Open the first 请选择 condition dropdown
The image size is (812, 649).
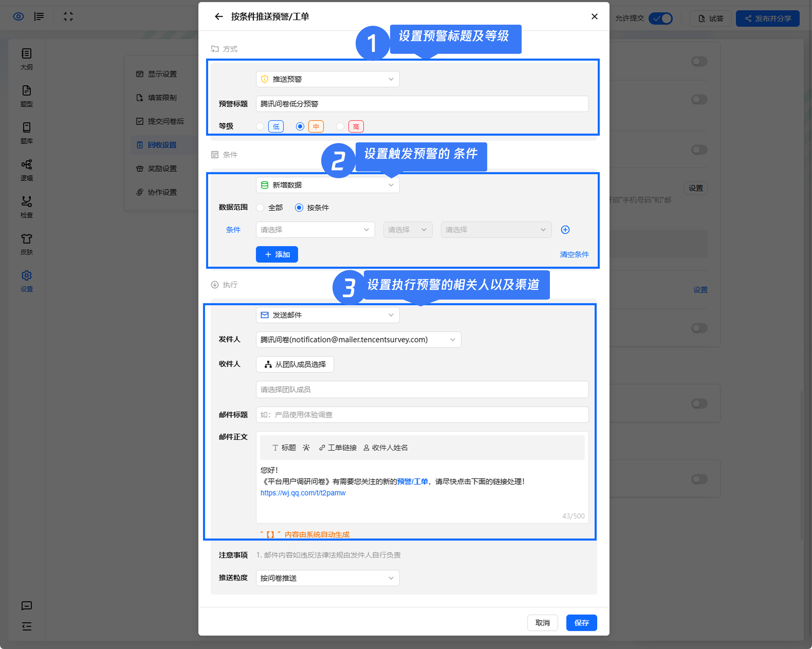coord(315,230)
